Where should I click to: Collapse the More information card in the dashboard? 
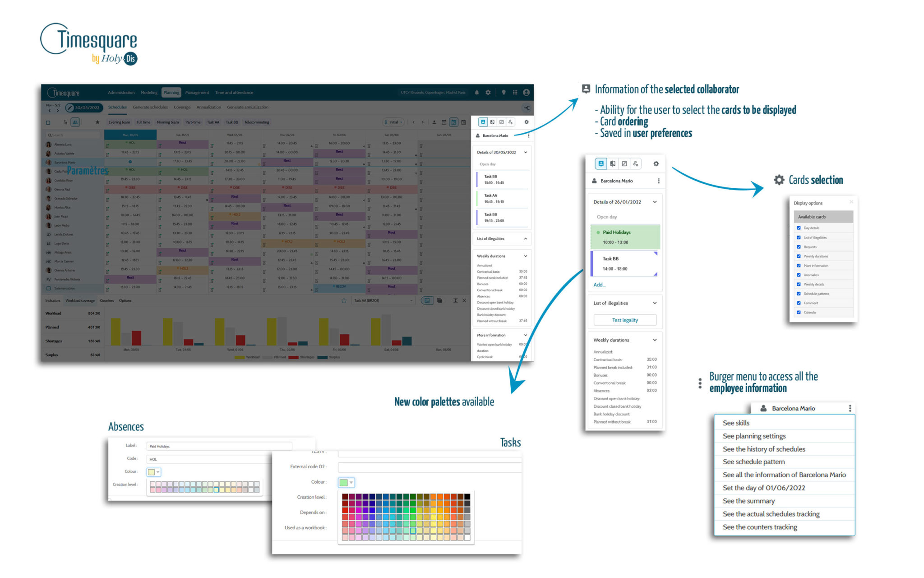click(x=526, y=335)
